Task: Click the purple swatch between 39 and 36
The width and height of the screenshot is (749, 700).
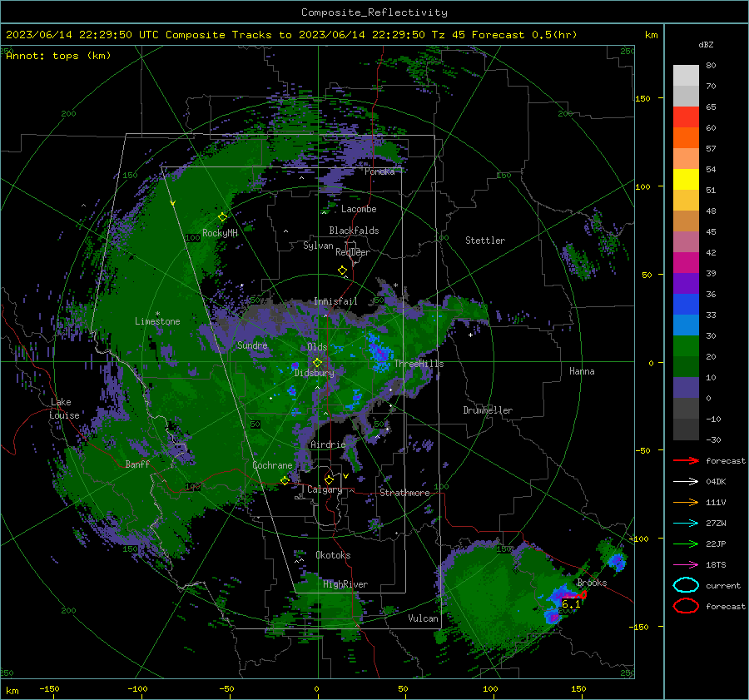Action: click(x=686, y=283)
